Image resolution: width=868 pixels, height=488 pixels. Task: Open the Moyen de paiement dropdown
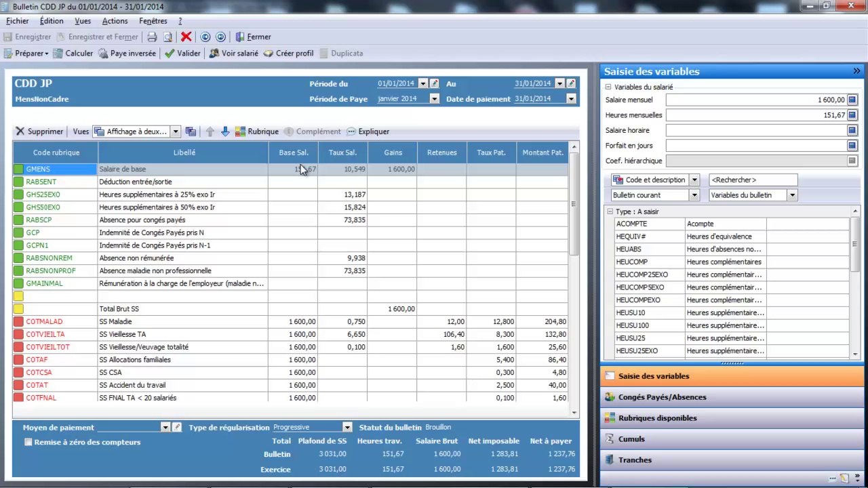pos(165,428)
